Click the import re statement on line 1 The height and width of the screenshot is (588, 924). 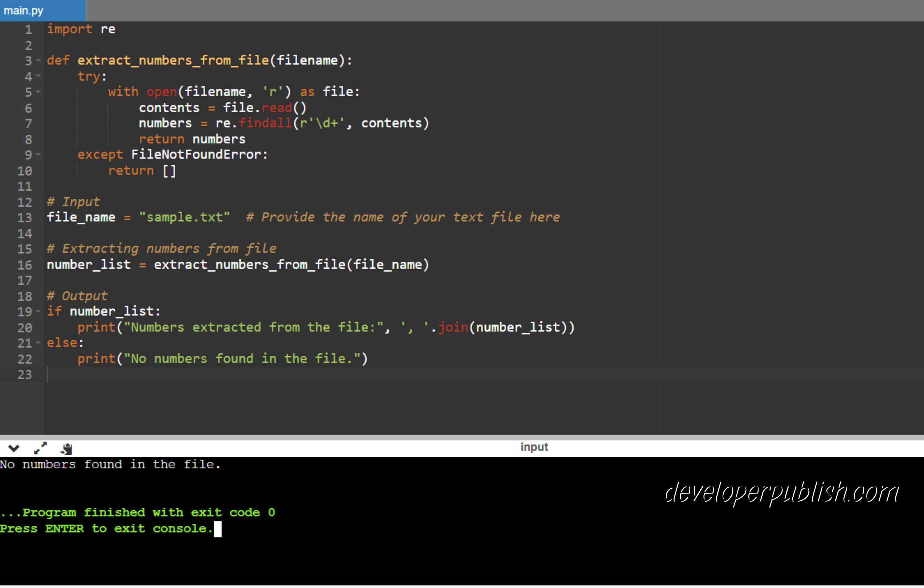pyautogui.click(x=80, y=29)
